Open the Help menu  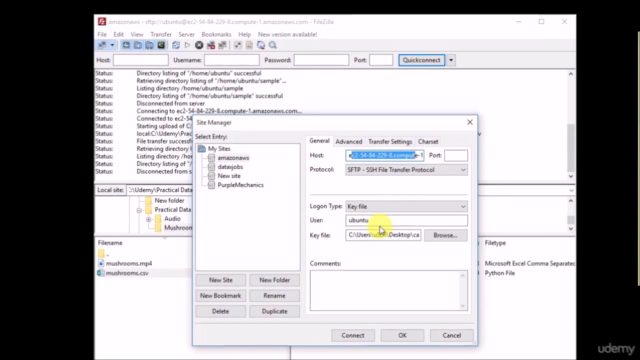[x=244, y=34]
